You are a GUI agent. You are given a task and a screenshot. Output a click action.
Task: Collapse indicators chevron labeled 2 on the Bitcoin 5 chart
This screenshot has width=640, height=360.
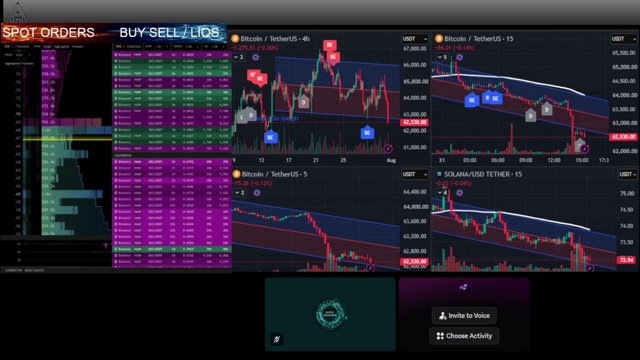[240, 193]
